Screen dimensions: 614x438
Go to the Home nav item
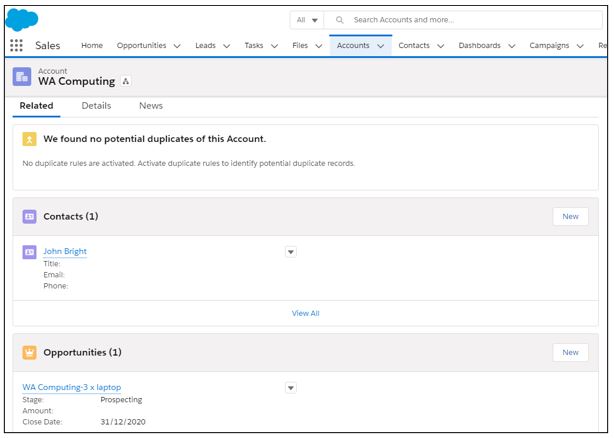92,45
